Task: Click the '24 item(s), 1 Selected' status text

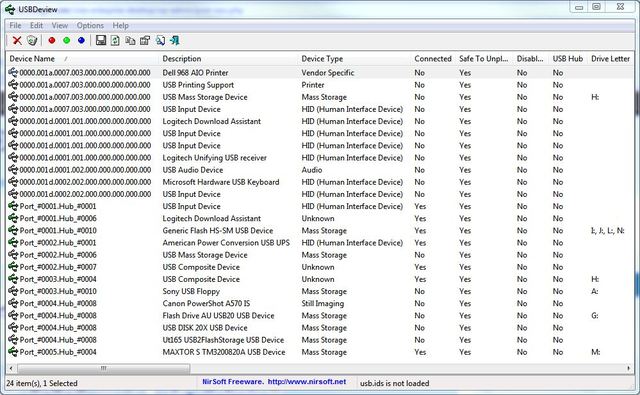Action: (x=42, y=383)
